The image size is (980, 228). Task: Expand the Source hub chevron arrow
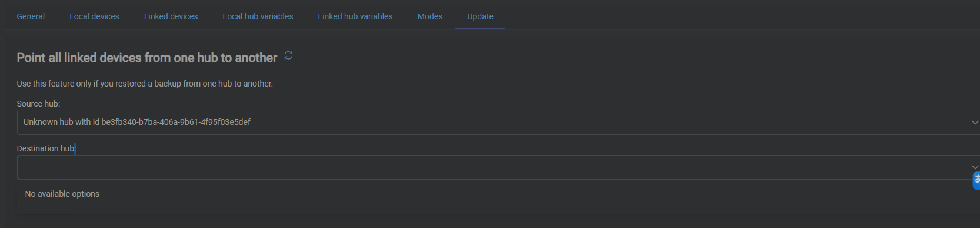(975, 123)
